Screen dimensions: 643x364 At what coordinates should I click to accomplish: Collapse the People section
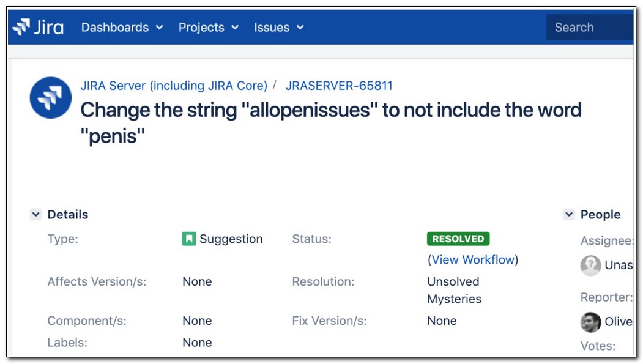tap(569, 215)
